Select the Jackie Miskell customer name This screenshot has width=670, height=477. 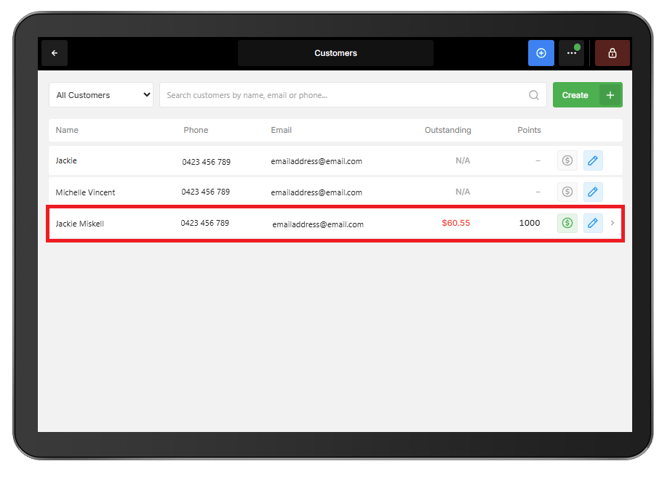80,224
